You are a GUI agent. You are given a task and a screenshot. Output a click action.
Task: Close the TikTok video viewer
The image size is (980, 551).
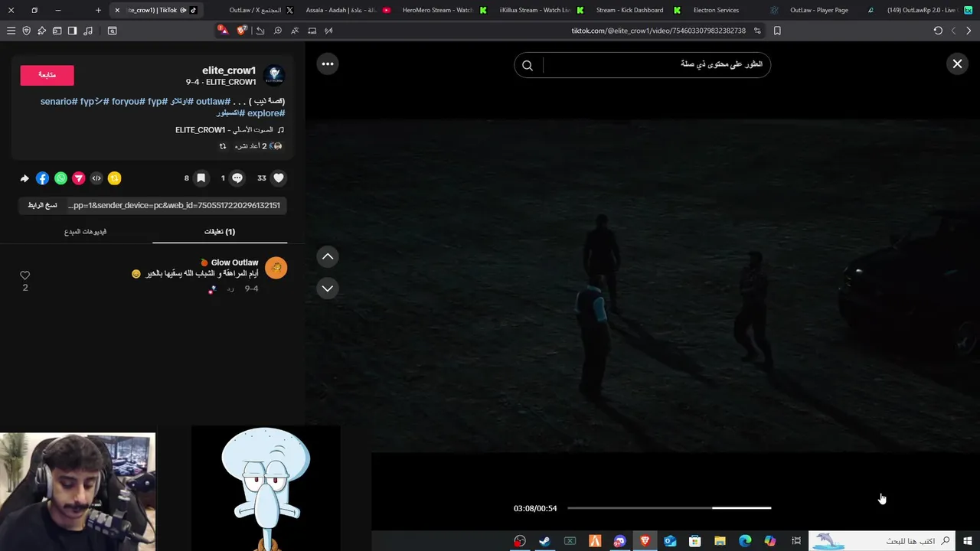(957, 64)
